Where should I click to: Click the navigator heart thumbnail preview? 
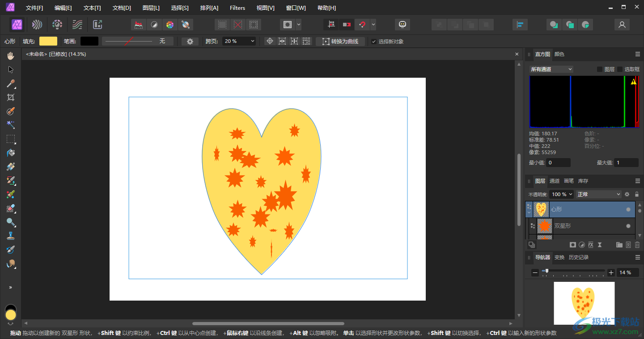pyautogui.click(x=584, y=302)
